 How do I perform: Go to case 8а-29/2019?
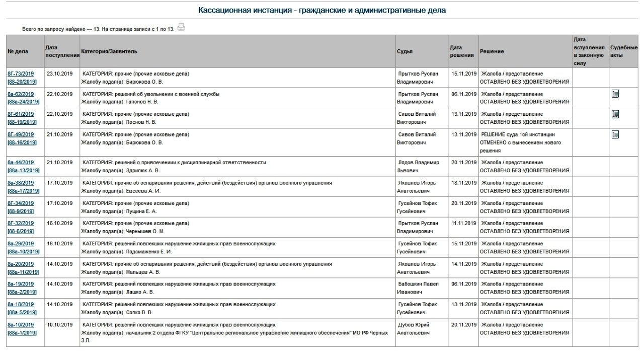coord(21,244)
